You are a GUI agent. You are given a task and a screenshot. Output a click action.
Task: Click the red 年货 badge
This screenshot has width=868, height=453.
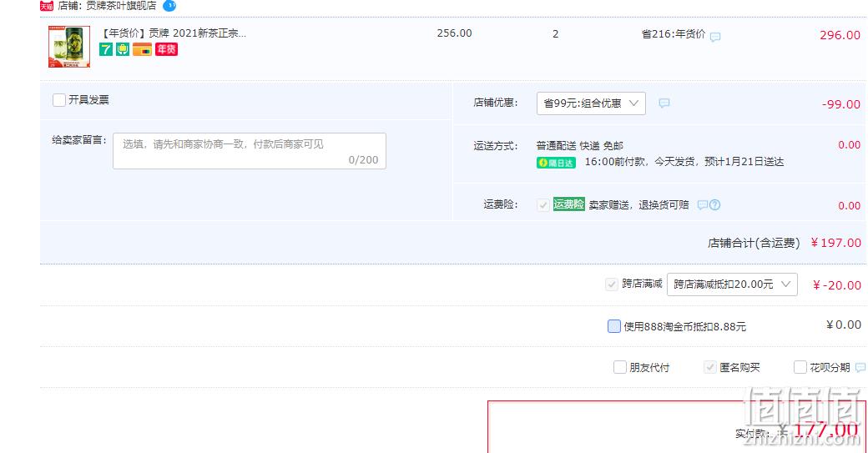point(166,49)
